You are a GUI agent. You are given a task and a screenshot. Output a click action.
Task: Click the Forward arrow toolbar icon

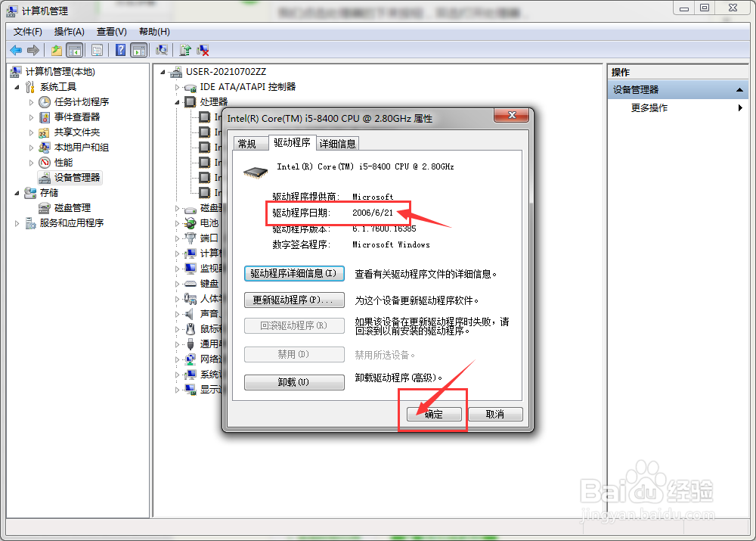click(33, 50)
